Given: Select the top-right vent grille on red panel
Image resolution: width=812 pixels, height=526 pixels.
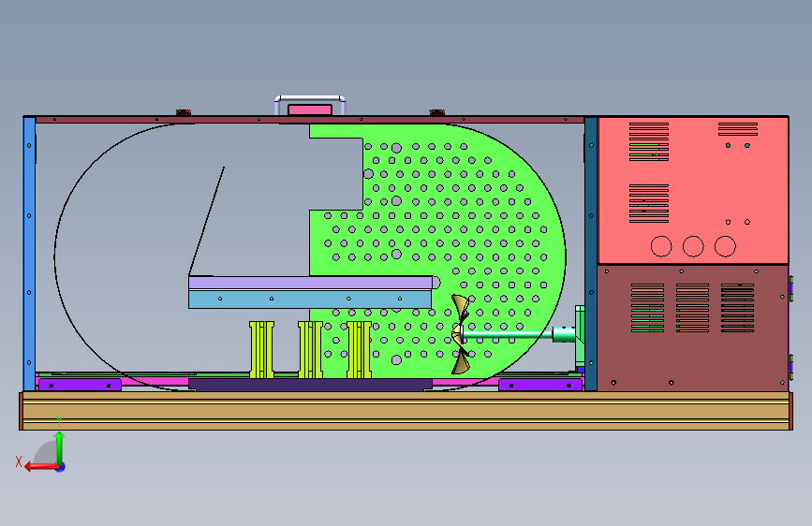Looking at the screenshot, I should (x=738, y=129).
